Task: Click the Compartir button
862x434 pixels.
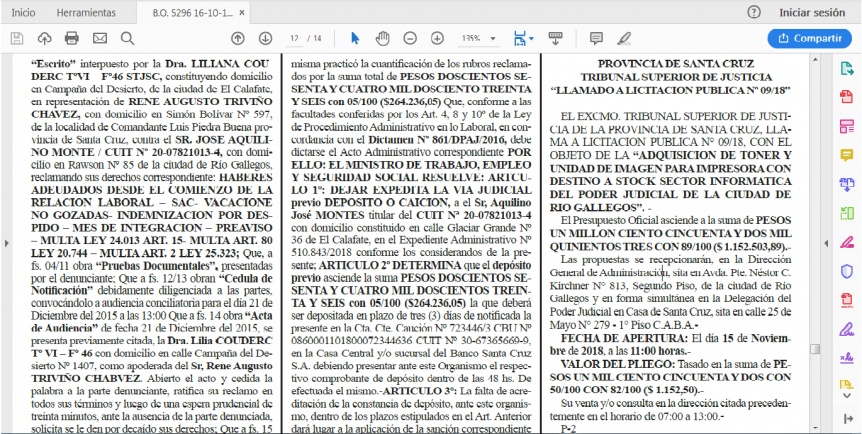Action: click(x=810, y=38)
